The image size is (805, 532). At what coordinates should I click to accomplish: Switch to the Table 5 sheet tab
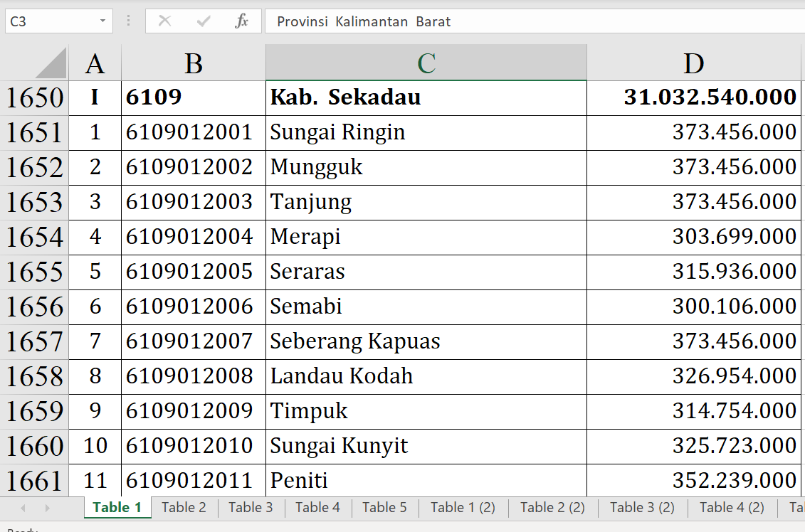[384, 507]
